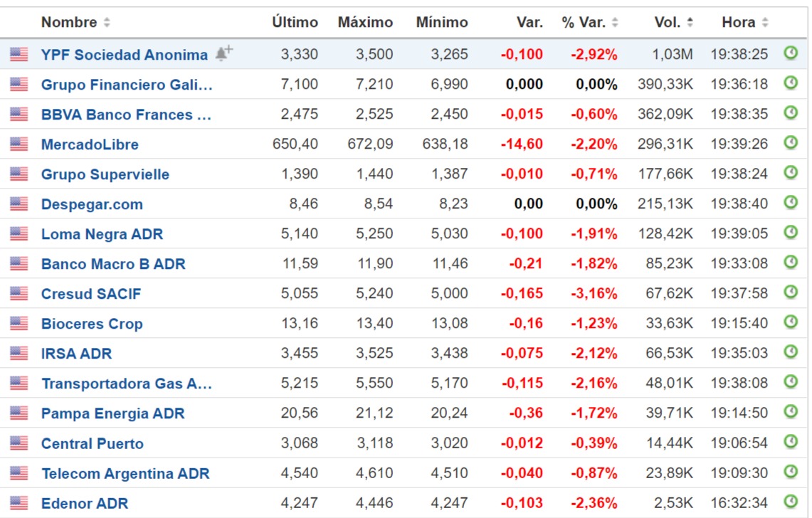Open the Telecom Argentina ADR link
The width and height of the screenshot is (812, 518).
125,473
